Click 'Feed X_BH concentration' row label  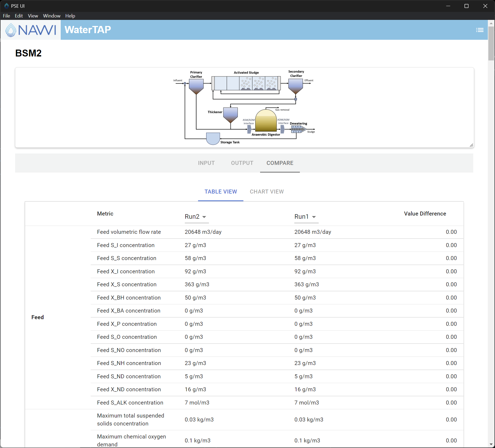pyautogui.click(x=129, y=298)
